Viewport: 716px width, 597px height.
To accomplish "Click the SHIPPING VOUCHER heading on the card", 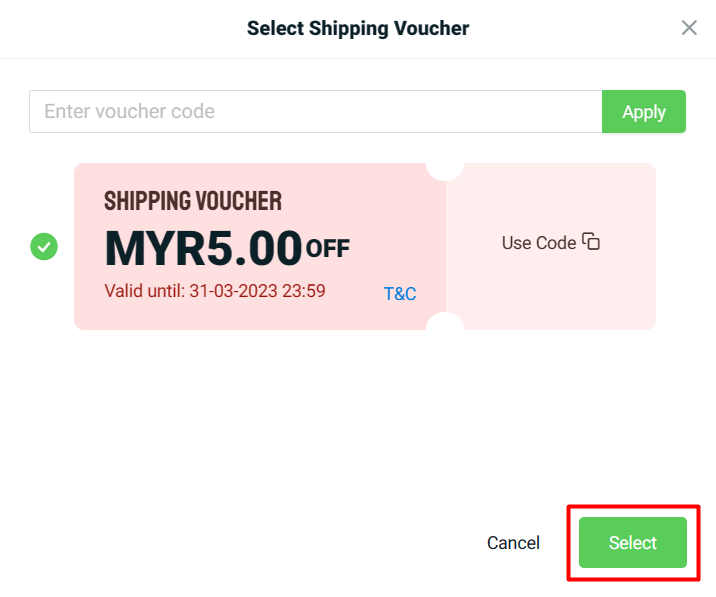I will 193,201.
